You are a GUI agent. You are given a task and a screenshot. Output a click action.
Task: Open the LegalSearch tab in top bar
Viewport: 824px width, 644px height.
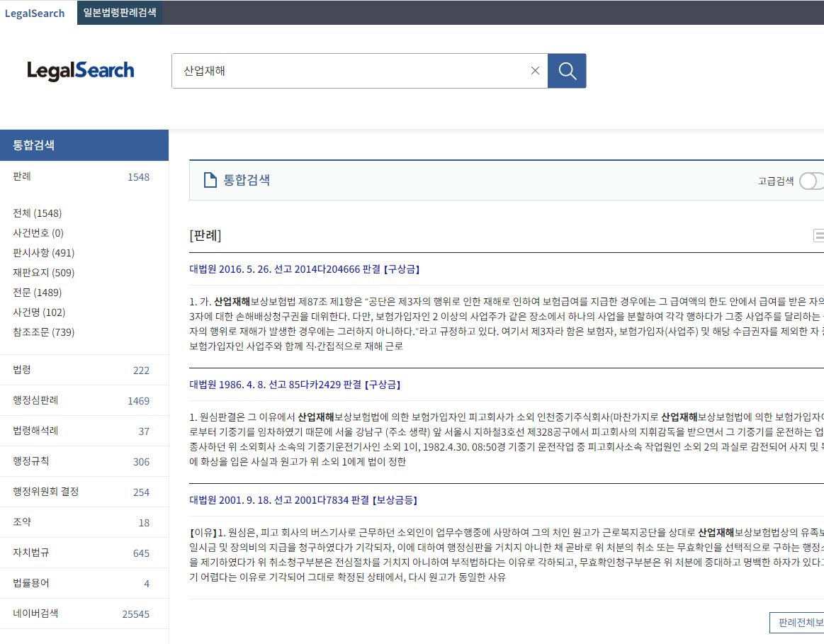35,13
